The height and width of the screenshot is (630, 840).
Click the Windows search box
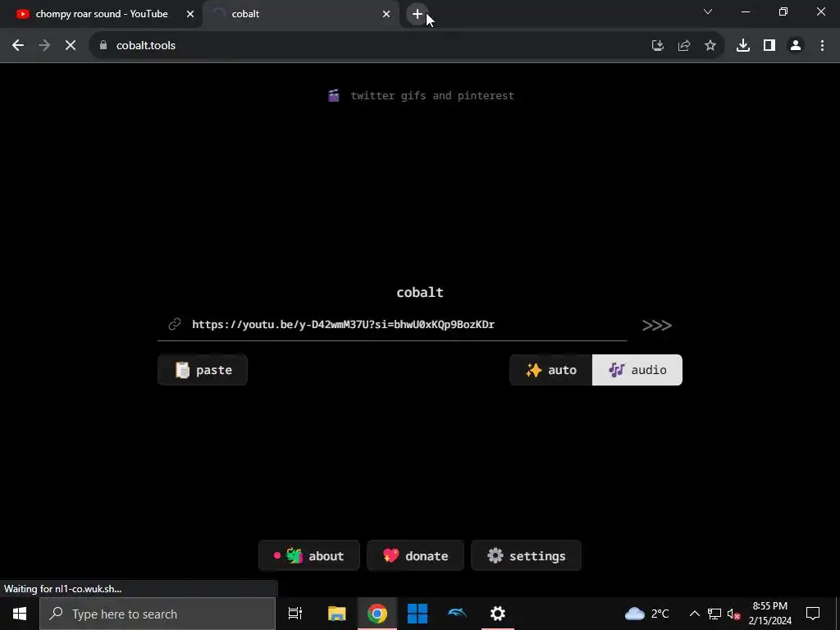coord(157,614)
